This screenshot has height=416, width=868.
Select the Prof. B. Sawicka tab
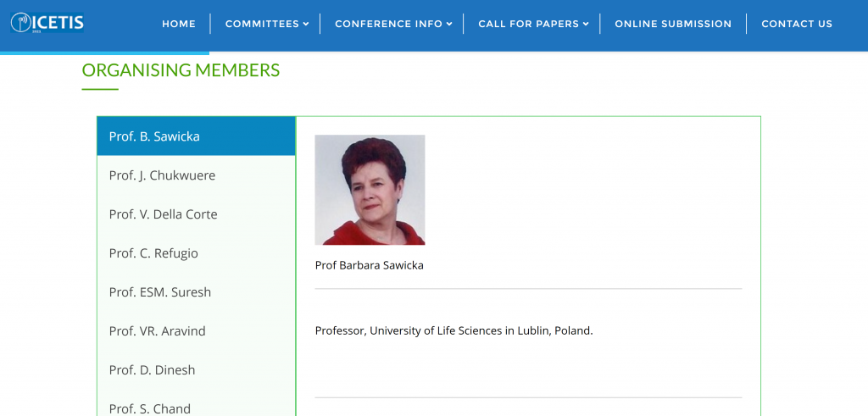coord(196,136)
